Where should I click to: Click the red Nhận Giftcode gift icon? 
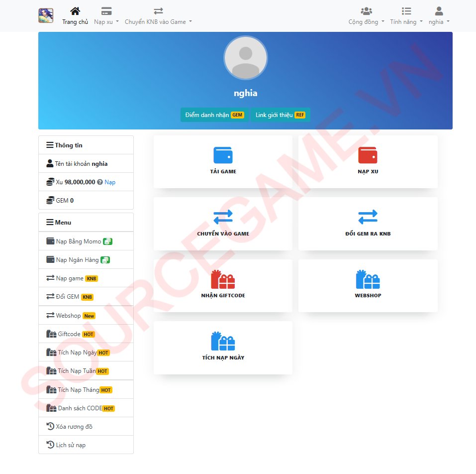[x=223, y=279]
